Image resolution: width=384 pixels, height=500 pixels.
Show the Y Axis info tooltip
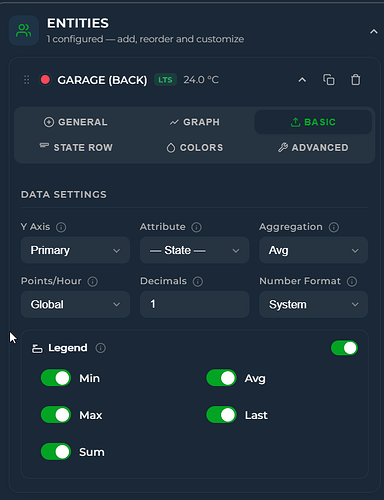61,227
